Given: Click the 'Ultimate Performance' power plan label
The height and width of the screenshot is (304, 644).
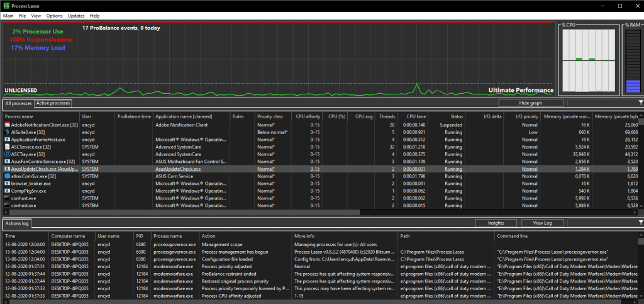Looking at the screenshot, I should [521, 90].
